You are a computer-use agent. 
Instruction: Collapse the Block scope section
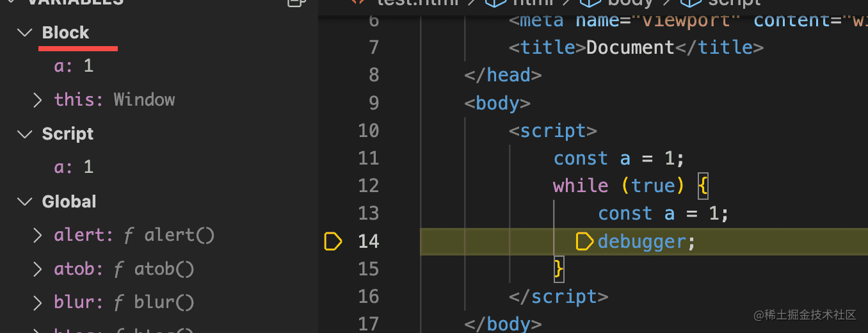(25, 33)
